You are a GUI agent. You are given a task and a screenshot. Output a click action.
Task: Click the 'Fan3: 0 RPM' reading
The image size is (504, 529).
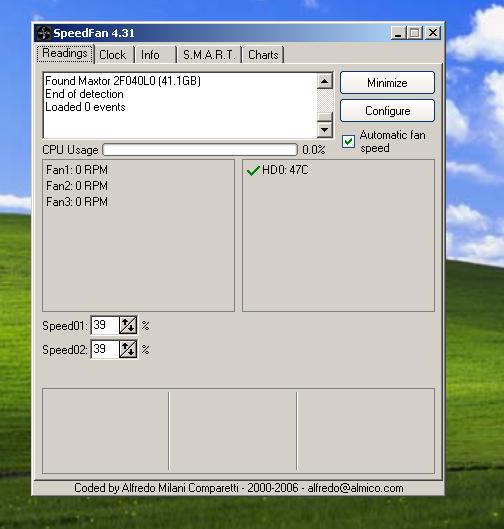click(x=77, y=202)
